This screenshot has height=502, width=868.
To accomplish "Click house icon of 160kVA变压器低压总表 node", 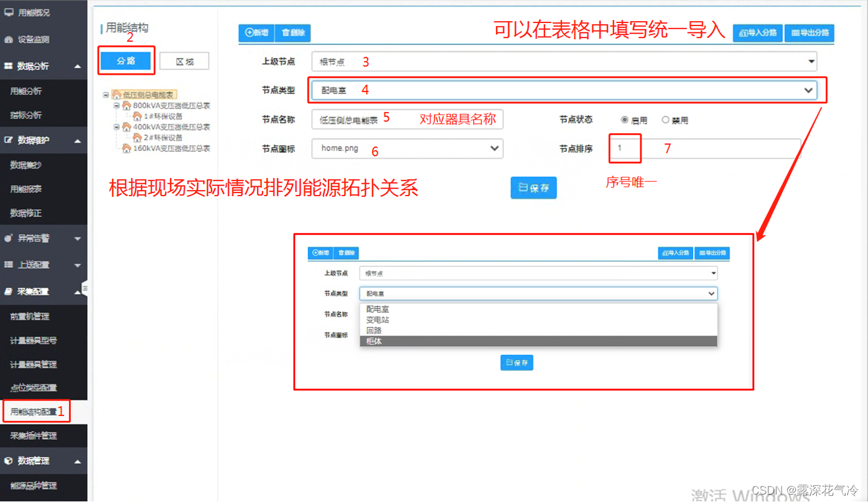I will (x=127, y=148).
